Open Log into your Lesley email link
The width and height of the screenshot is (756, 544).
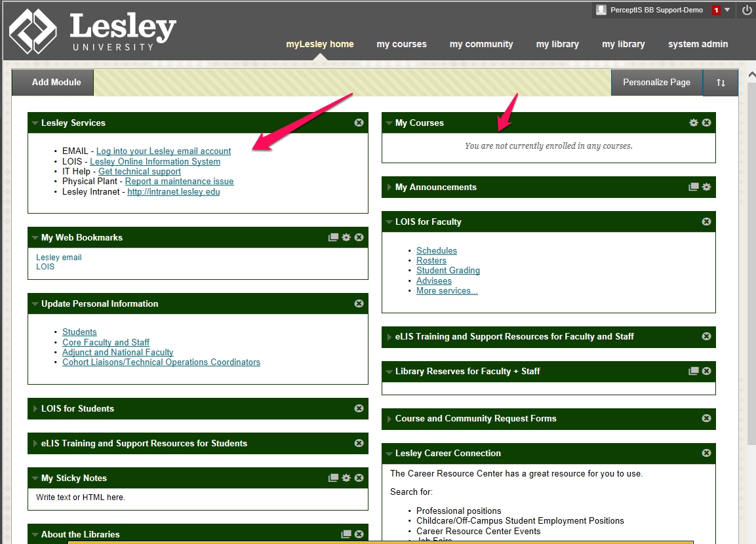pyautogui.click(x=163, y=151)
